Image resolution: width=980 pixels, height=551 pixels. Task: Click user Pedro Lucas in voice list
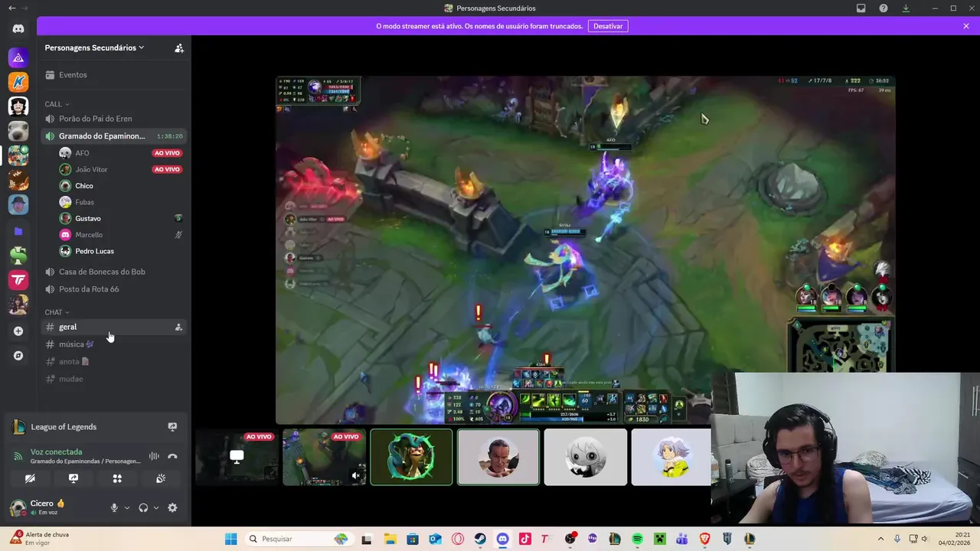pyautogui.click(x=121, y=251)
